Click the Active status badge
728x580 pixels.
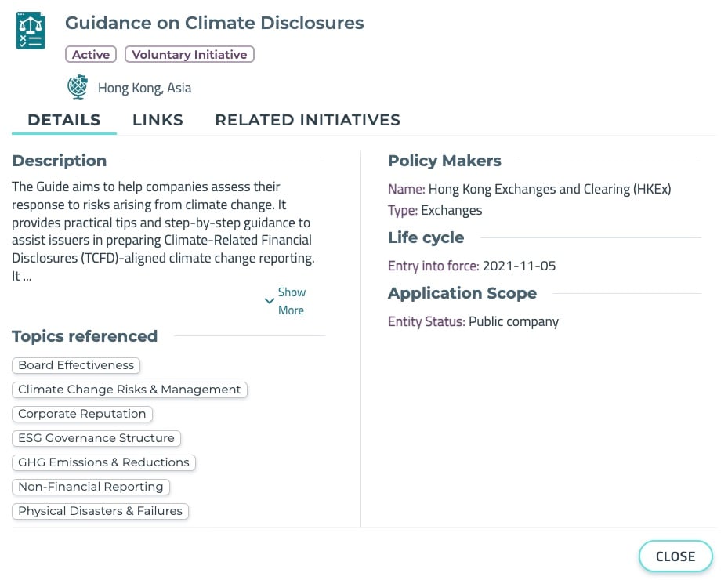(x=90, y=54)
